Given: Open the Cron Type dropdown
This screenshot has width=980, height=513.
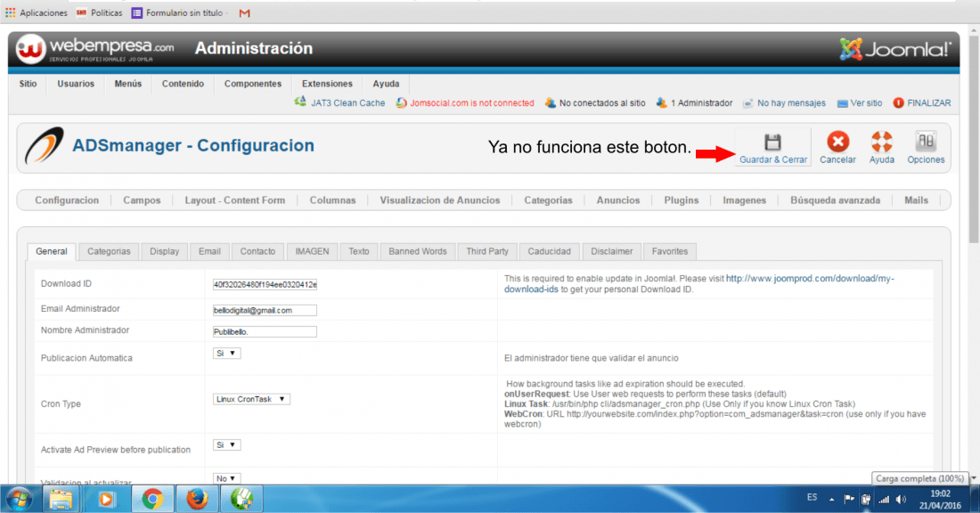Looking at the screenshot, I should (x=251, y=399).
